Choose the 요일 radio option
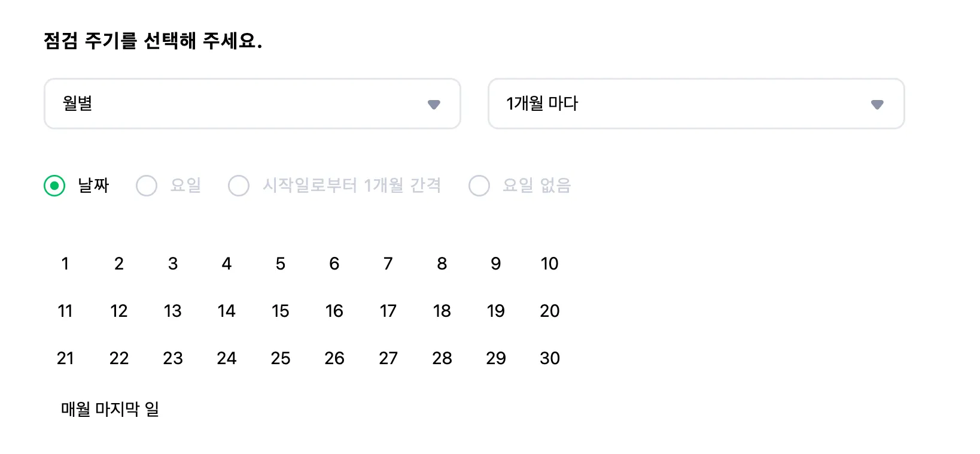980x454 pixels. (147, 186)
